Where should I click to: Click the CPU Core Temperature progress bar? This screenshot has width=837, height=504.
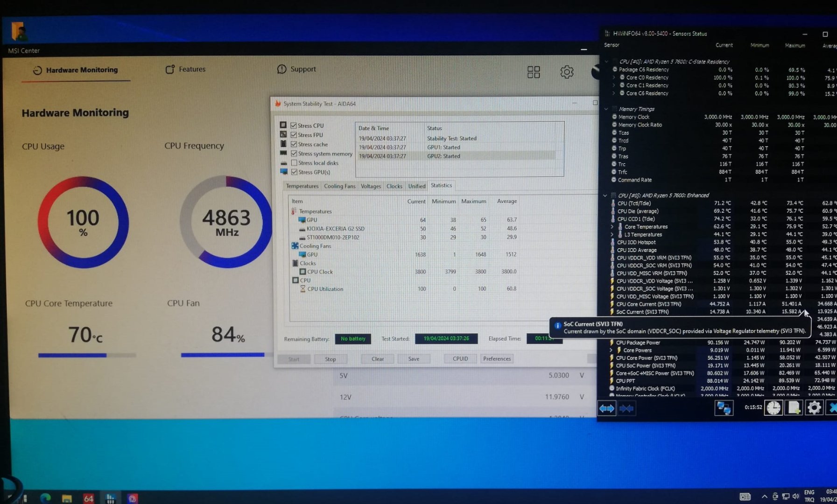[87, 355]
